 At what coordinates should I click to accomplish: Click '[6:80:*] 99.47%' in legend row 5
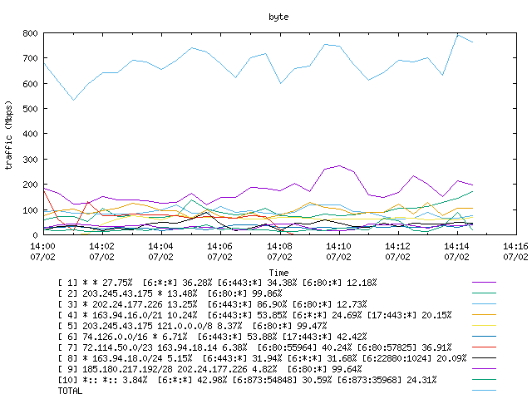[290, 326]
